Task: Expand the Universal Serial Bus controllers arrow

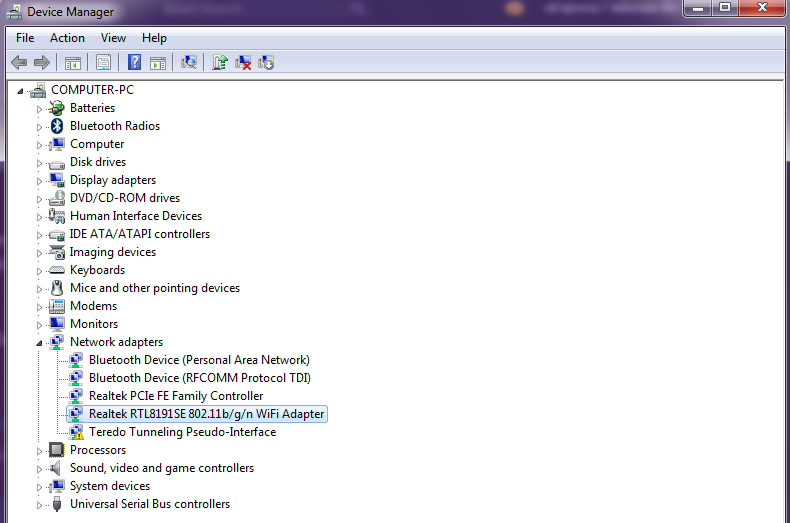Action: [39, 505]
